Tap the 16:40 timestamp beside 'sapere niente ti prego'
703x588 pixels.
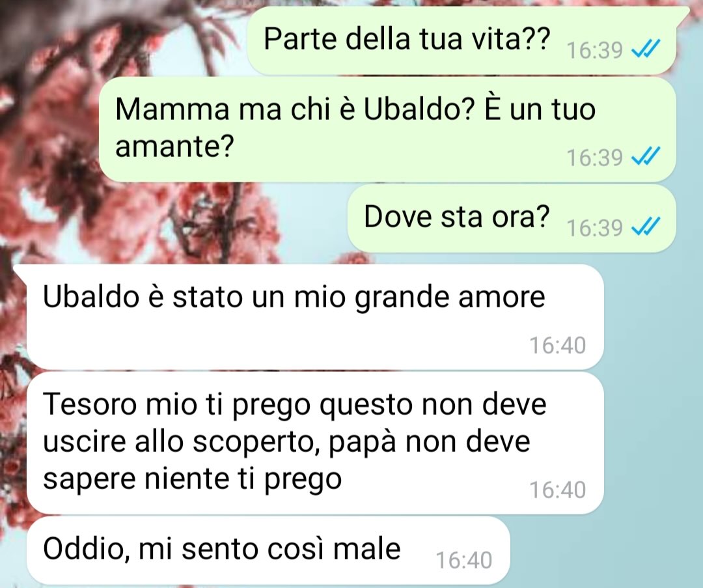click(558, 490)
